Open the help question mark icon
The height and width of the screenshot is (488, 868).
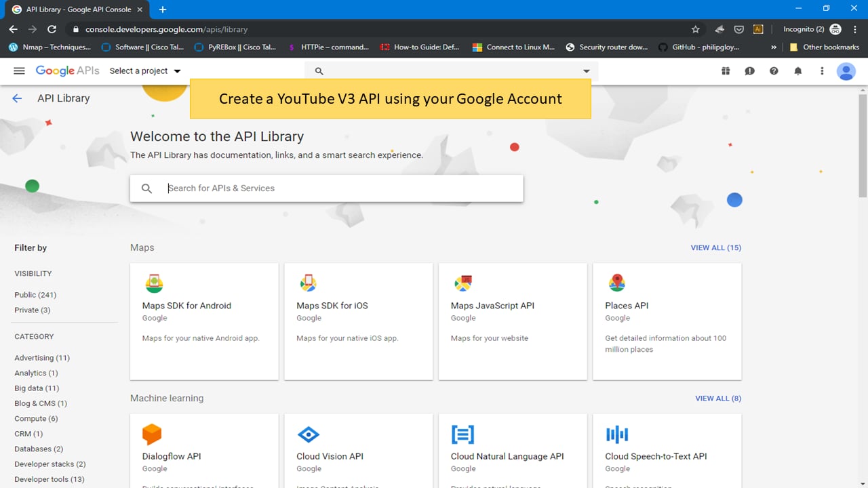(774, 70)
